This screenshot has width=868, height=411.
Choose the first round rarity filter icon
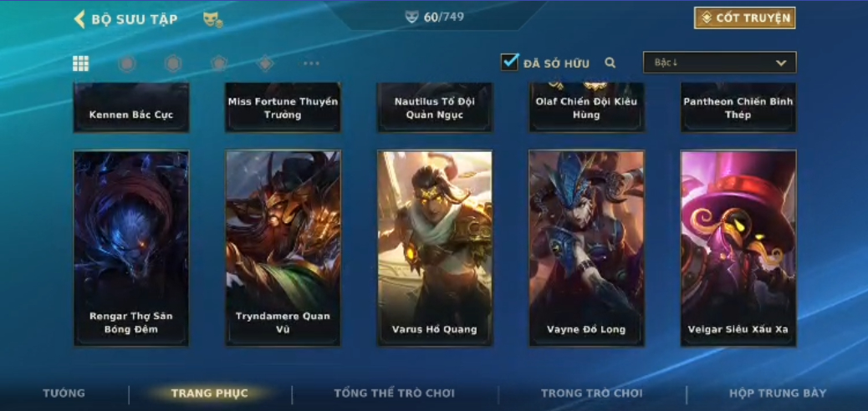click(127, 63)
